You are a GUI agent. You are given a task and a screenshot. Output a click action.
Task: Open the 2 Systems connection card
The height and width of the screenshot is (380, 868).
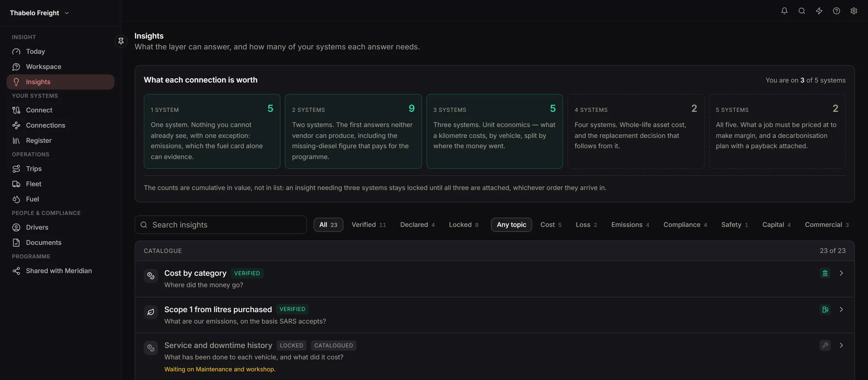pos(353,131)
